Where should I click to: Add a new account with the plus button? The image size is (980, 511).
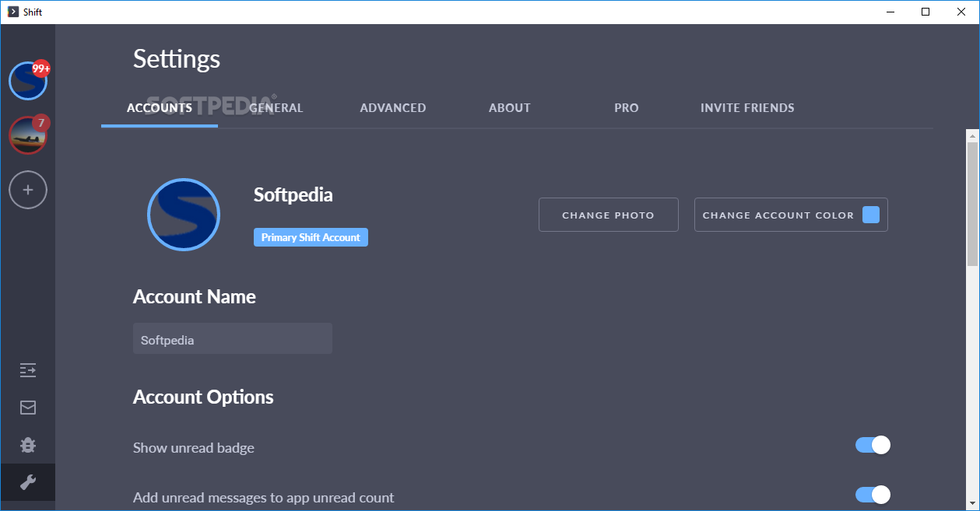click(28, 190)
